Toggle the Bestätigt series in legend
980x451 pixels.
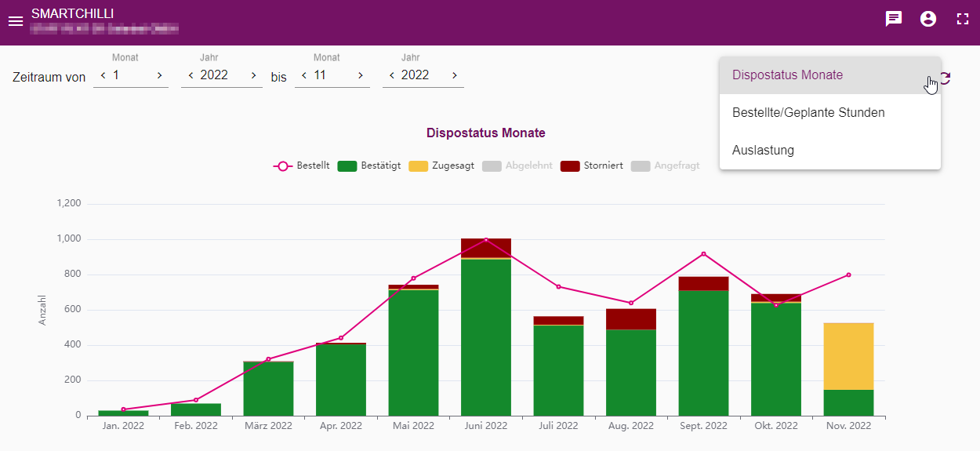[x=368, y=165]
